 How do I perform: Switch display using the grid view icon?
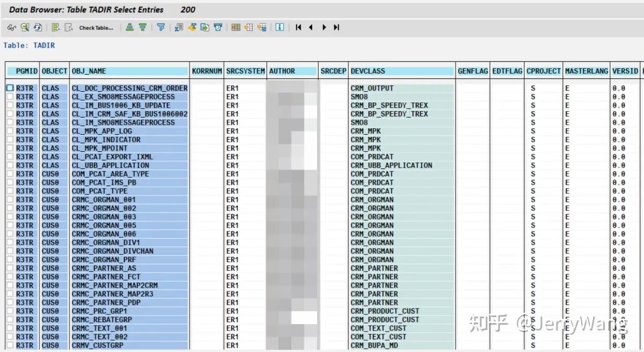[x=235, y=27]
